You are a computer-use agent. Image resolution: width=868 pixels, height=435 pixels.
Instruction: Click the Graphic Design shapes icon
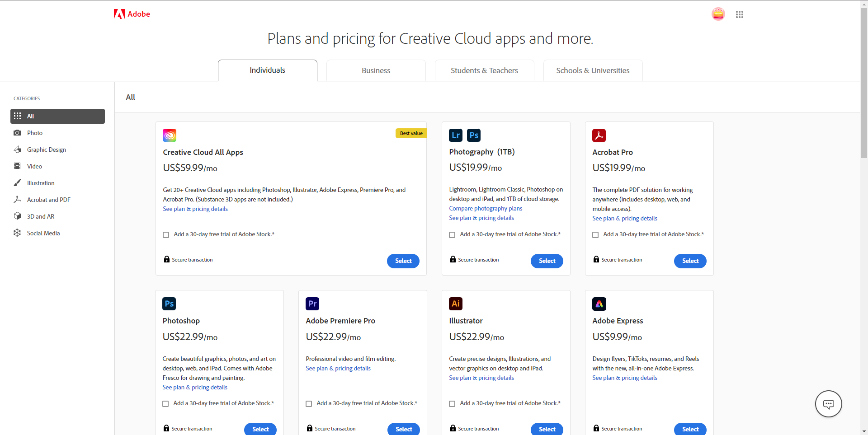pos(17,150)
